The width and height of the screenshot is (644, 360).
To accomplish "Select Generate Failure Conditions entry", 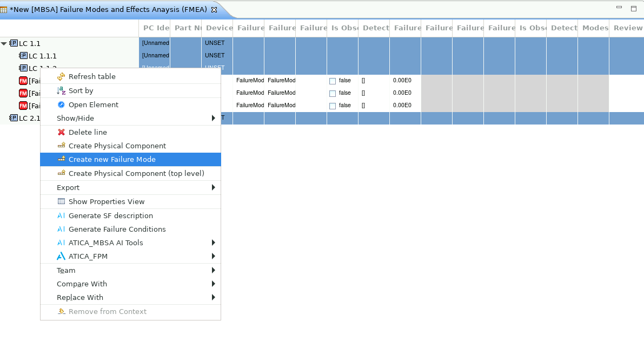I will (131, 229).
